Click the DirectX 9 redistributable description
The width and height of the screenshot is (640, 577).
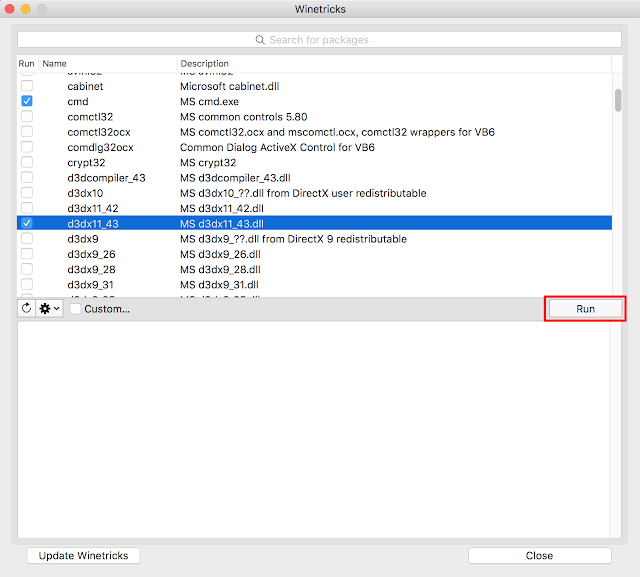(x=293, y=239)
